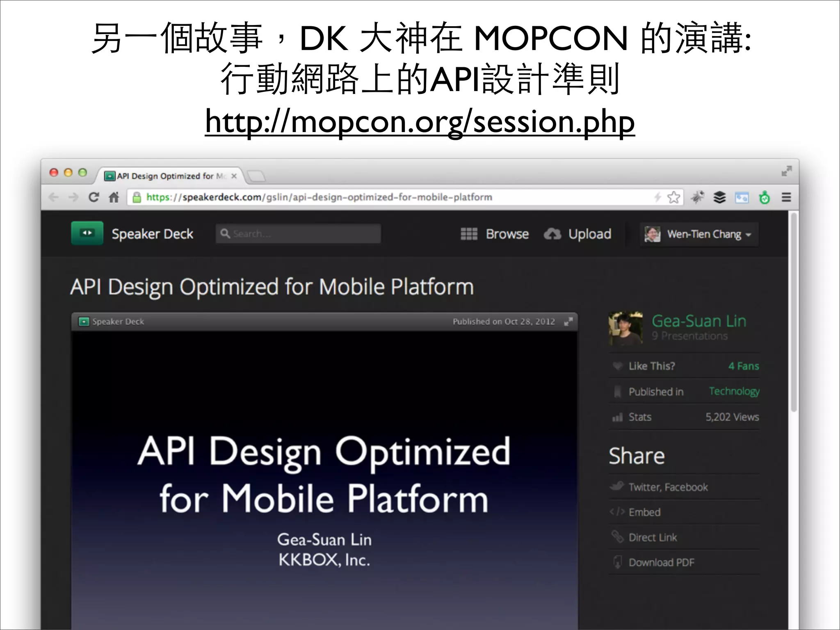This screenshot has width=840, height=630.
Task: Click the page's vertical scrollbar
Action: pos(794,312)
